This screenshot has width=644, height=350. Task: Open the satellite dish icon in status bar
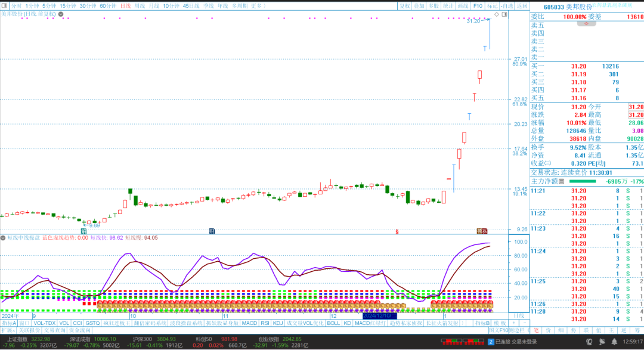(x=602, y=342)
